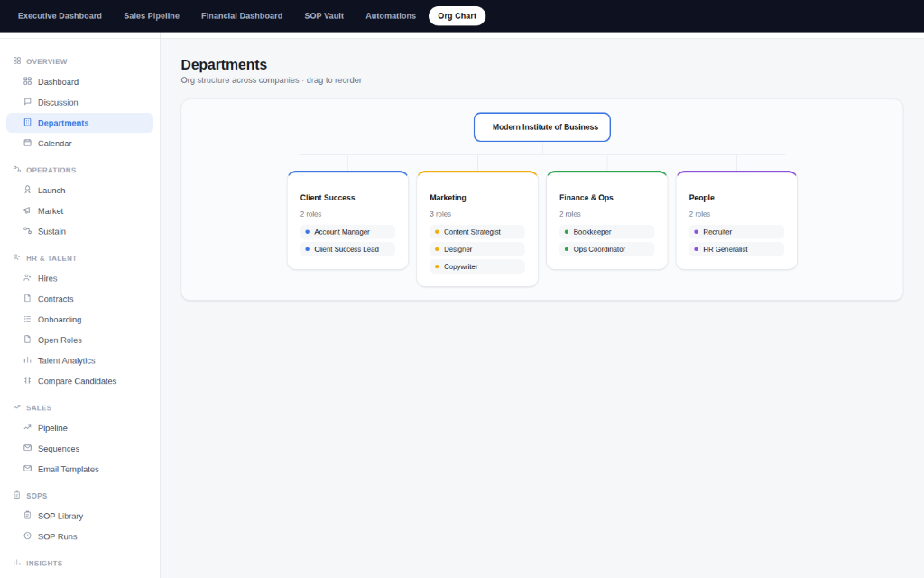924x578 pixels.
Task: Open Email Templates in Sales
Action: (x=79, y=470)
